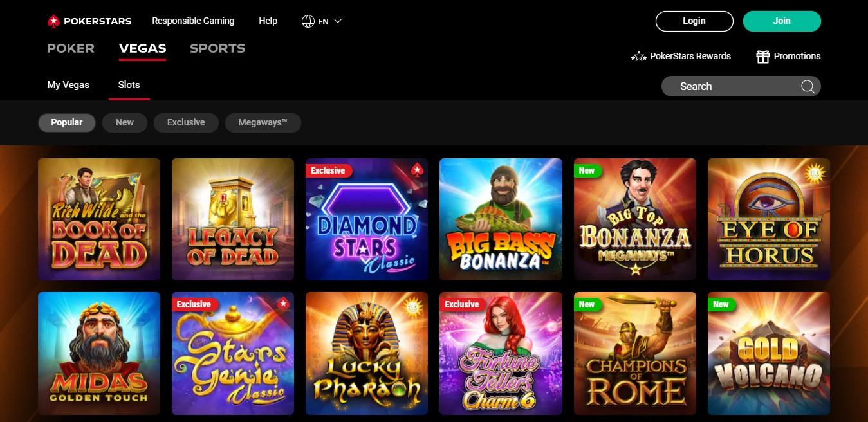Click the green Join button
Viewport: 868px width, 422px height.
pyautogui.click(x=782, y=21)
